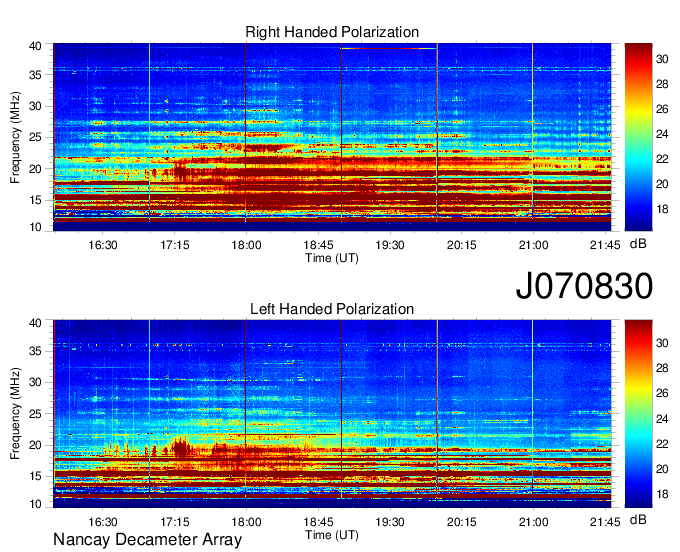Click the 19:30 time tick on bottom plot

(390, 522)
